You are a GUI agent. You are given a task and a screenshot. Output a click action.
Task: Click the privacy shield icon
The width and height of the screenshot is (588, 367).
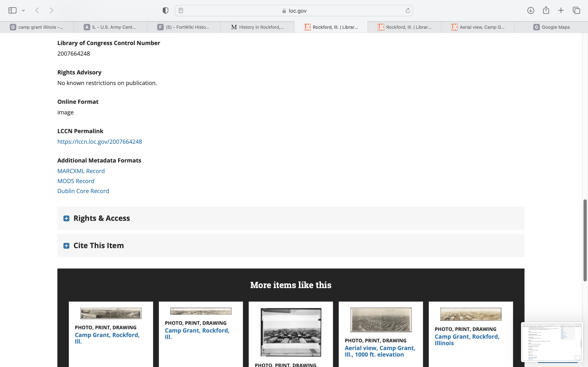(165, 10)
